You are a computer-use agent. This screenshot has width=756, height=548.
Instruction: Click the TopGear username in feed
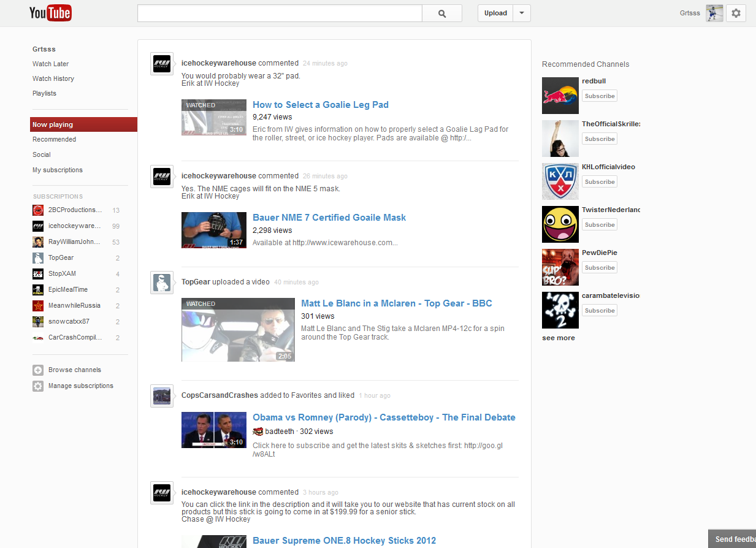[196, 283]
